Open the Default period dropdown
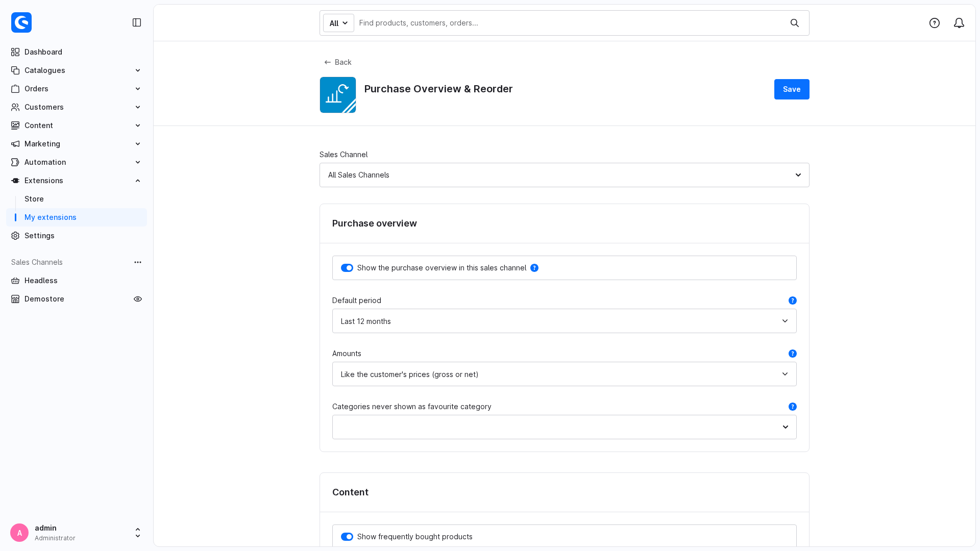The height and width of the screenshot is (551, 980). coord(565,321)
